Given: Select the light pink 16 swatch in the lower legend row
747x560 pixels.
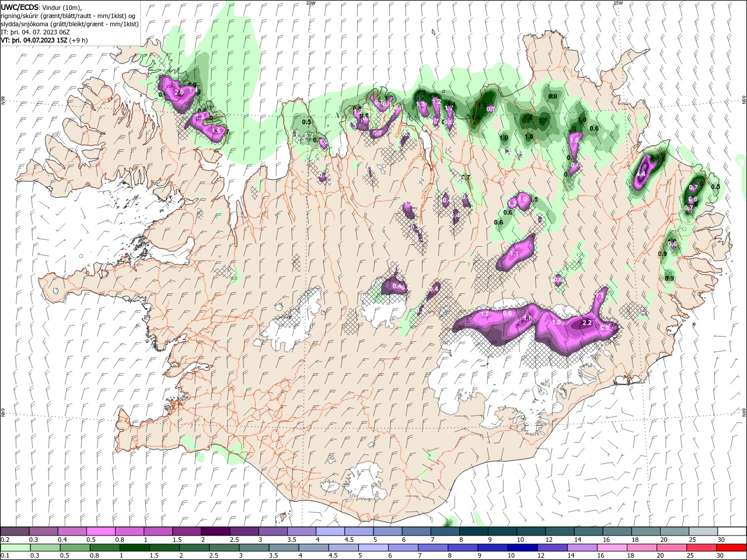Looking at the screenshot, I should (x=611, y=548).
